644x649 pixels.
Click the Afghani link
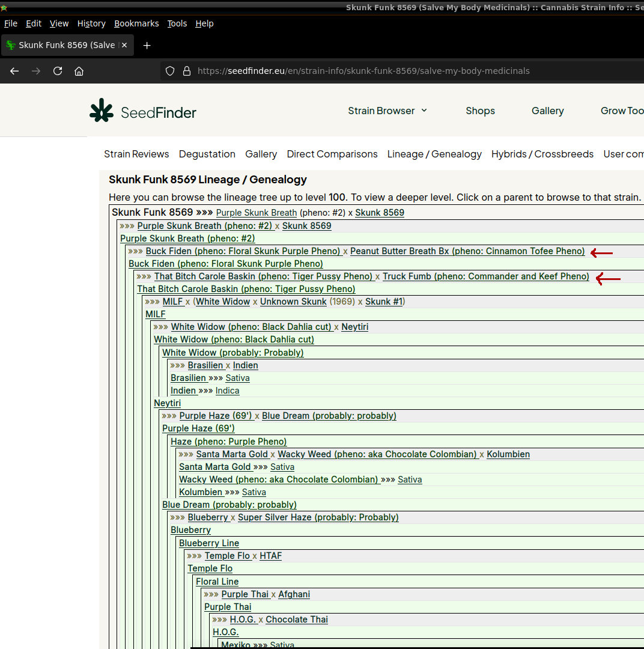pyautogui.click(x=294, y=594)
